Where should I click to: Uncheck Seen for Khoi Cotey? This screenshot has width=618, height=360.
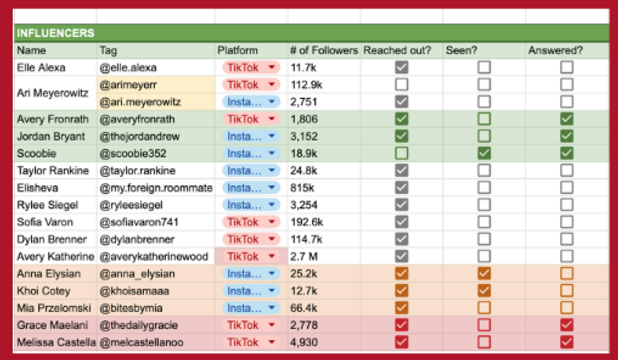(x=484, y=291)
